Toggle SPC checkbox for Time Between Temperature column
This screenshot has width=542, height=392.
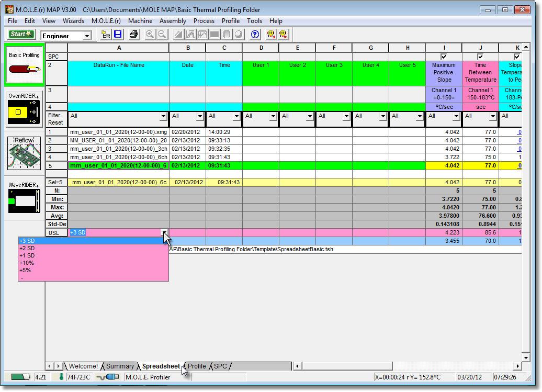[x=480, y=57]
